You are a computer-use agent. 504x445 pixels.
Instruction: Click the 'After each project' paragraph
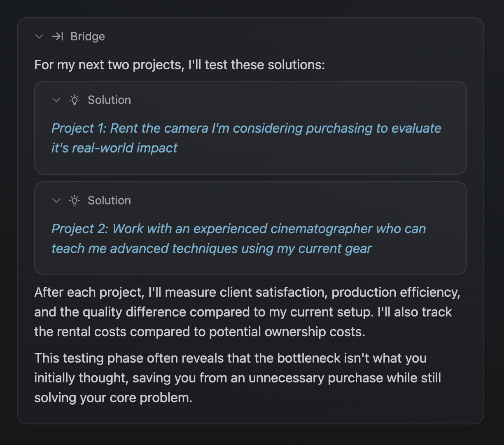tap(247, 312)
